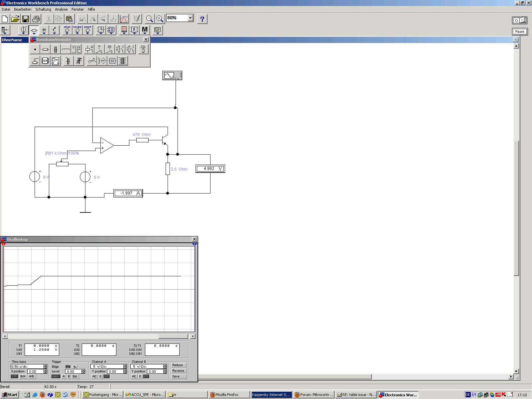
Task: Open the instruments palette in toolbar
Action: tap(157, 30)
